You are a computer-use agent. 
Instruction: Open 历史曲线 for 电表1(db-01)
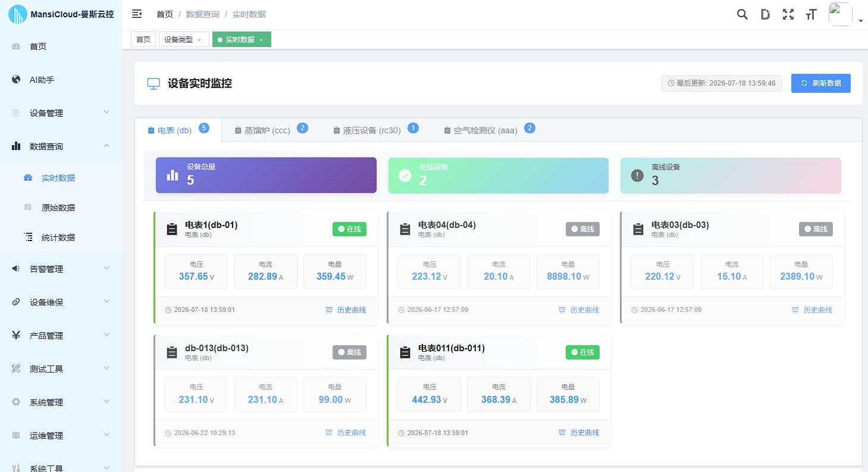click(x=346, y=310)
